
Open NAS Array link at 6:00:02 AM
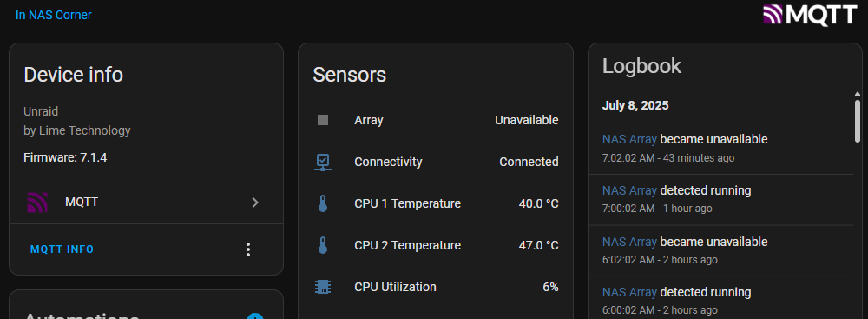pos(629,292)
